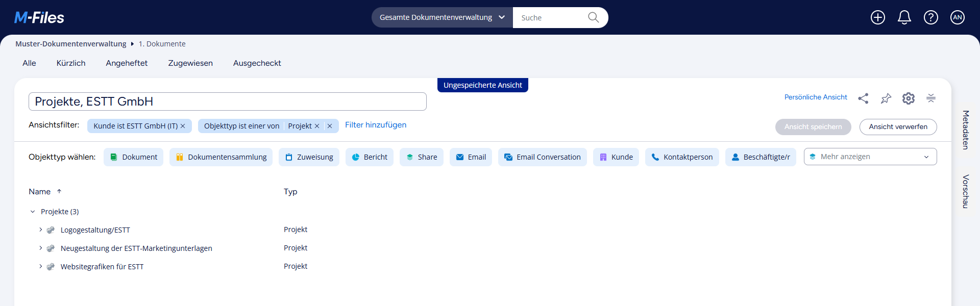Toggle the Email Conversation type filter
The height and width of the screenshot is (306, 980).
pos(542,157)
